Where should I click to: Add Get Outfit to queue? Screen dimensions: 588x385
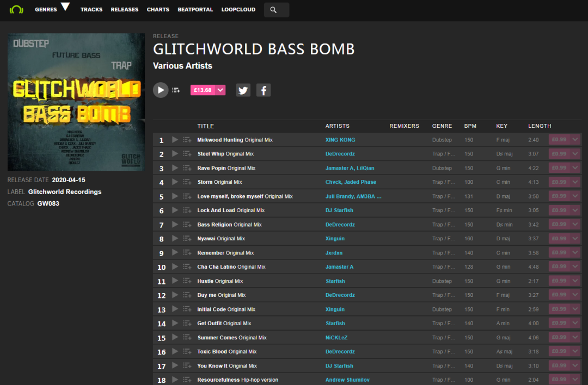pos(187,323)
